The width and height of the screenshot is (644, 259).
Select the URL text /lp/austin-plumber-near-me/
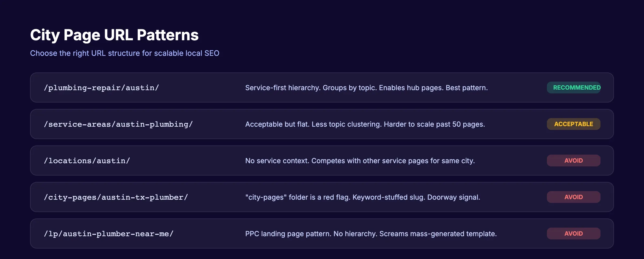pos(109,234)
